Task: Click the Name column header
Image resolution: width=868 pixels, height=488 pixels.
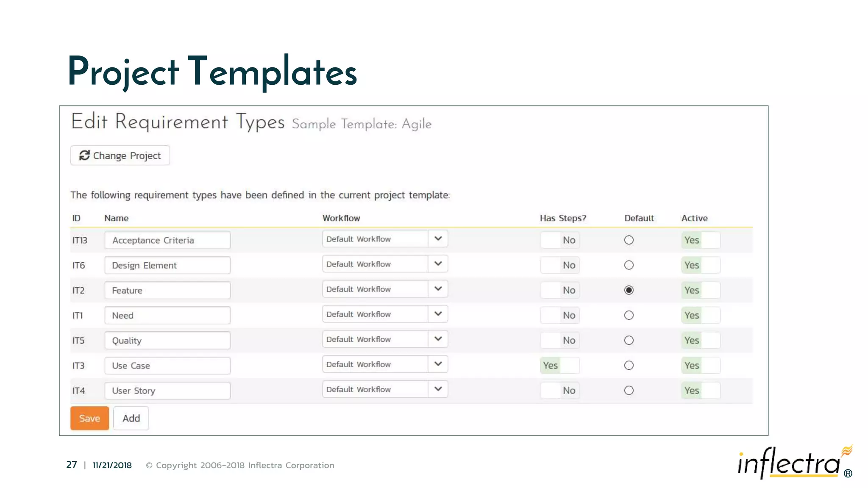Action: coord(117,218)
